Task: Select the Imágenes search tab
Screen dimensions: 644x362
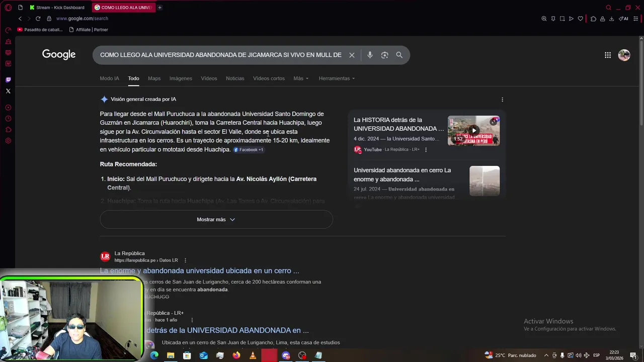Action: 181,78
